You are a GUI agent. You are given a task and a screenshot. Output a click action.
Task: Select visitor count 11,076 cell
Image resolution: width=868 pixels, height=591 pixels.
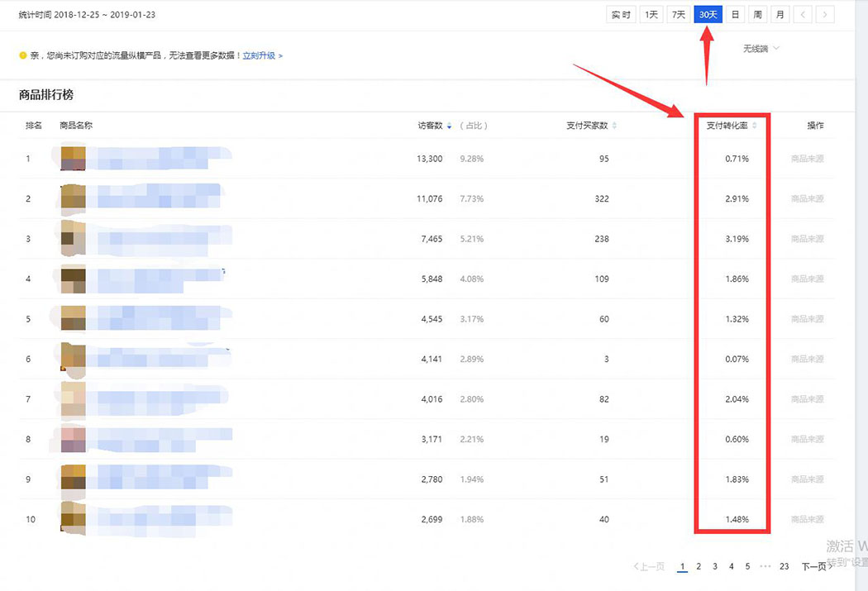point(430,198)
